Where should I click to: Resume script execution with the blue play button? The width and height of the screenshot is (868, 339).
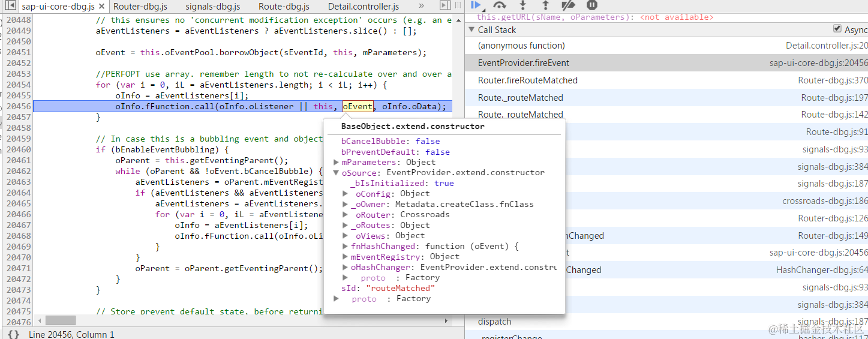point(476,5)
